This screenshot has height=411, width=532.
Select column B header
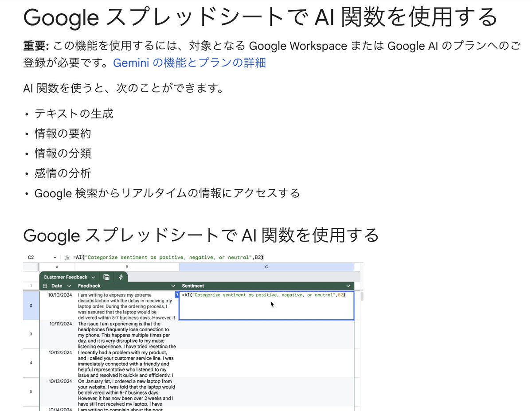tap(127, 267)
